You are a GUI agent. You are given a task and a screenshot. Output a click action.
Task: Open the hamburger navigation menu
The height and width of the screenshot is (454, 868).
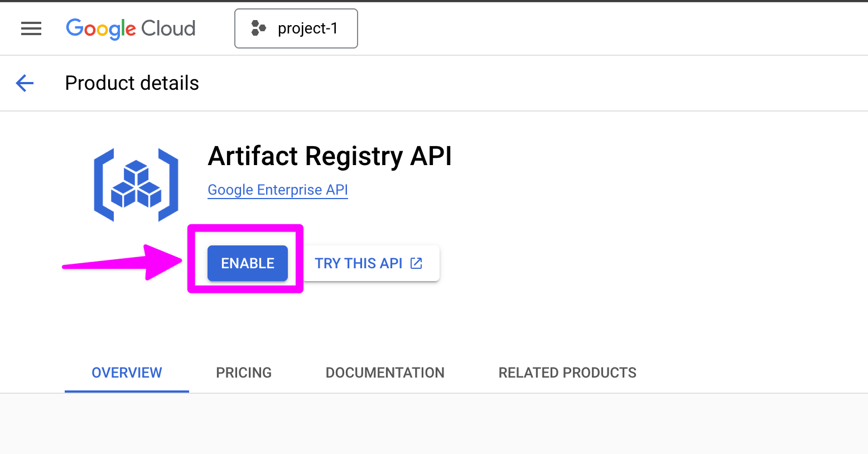(31, 28)
